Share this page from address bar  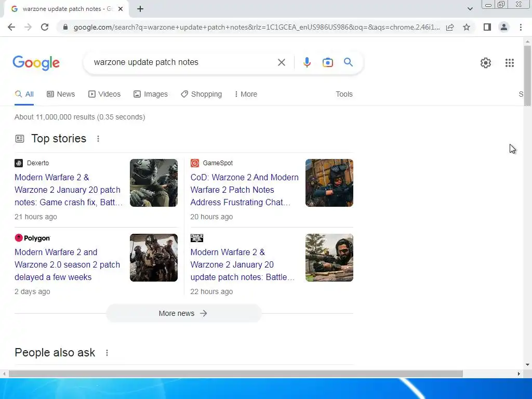pos(450,27)
